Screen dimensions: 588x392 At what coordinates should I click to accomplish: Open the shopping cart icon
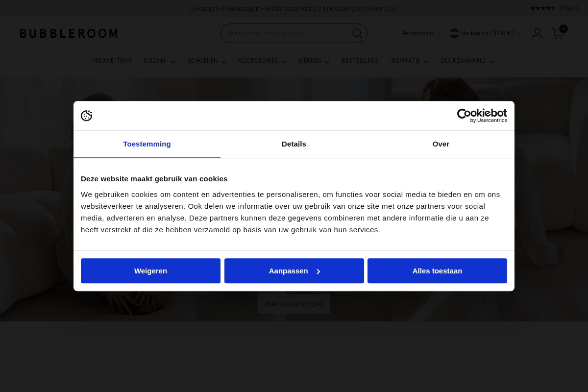click(x=558, y=33)
